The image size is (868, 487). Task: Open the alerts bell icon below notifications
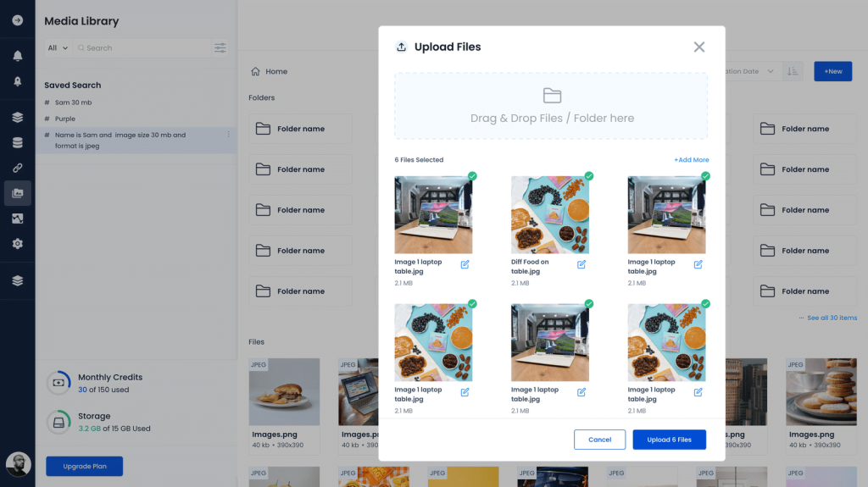tap(18, 81)
